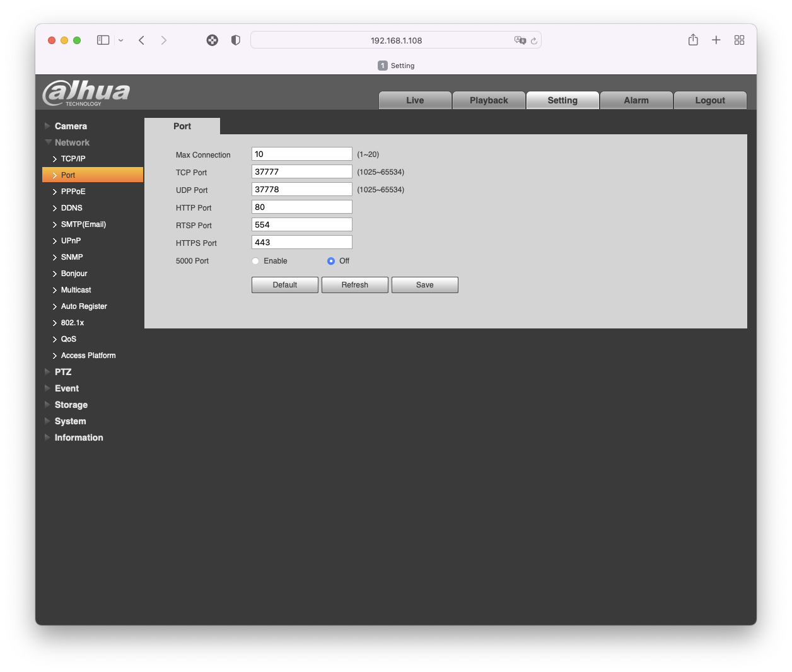792x672 pixels.
Task: Go back with the browser back arrow
Action: (142, 40)
